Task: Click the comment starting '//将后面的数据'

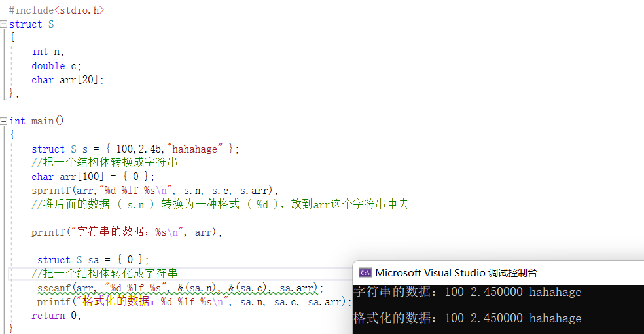Action: click(220, 204)
